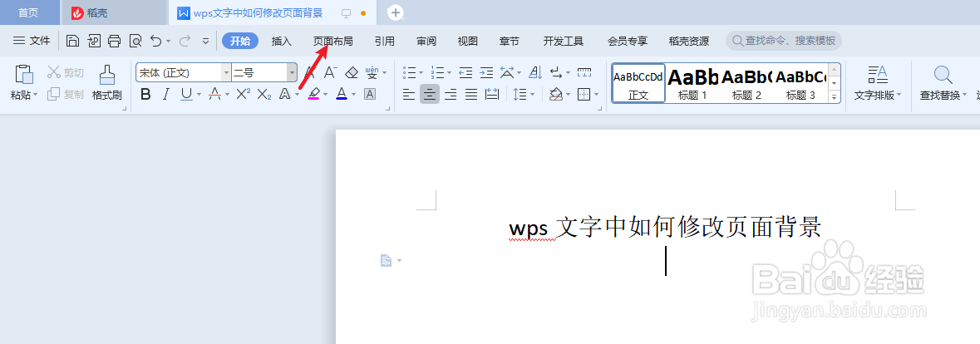Click the increase indent icon
The width and height of the screenshot is (980, 344).
tap(486, 72)
